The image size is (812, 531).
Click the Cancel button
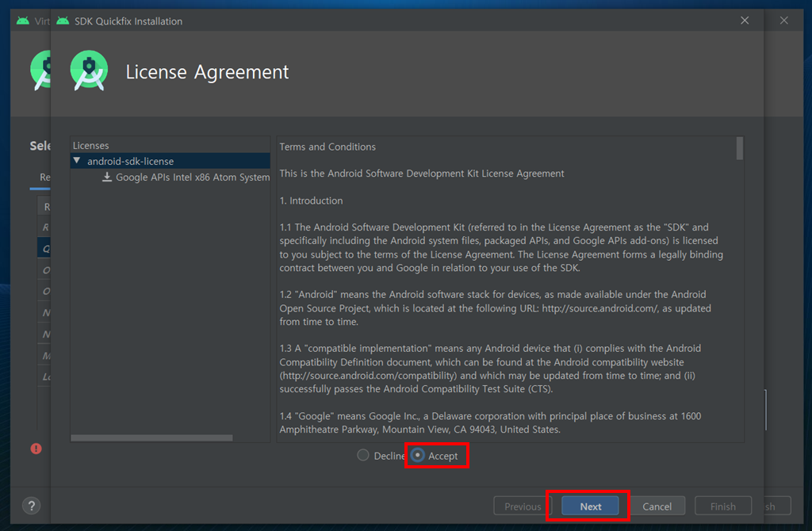coord(657,506)
